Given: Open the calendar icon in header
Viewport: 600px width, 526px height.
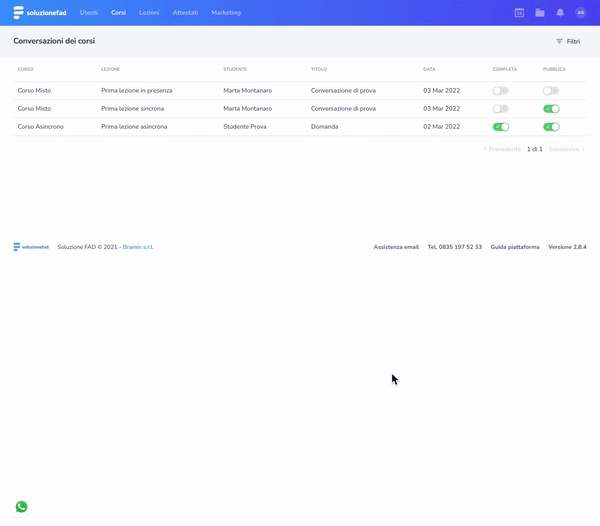Looking at the screenshot, I should click(x=519, y=13).
